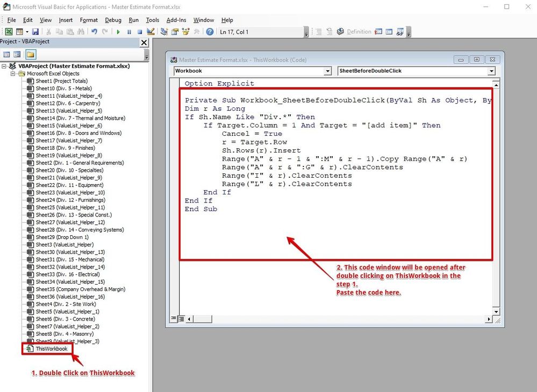Save the project with the floppy disk icon

click(35, 32)
